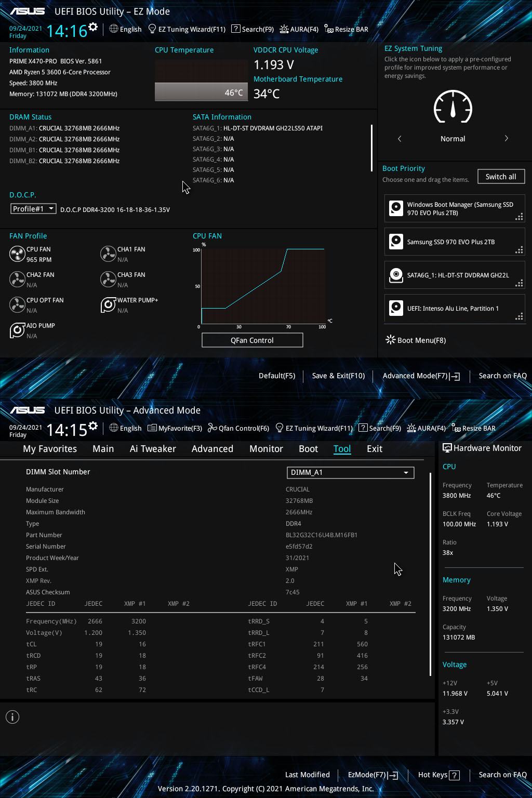Open the Tool tab
Viewport: 532px width, 798px height.
pos(342,448)
